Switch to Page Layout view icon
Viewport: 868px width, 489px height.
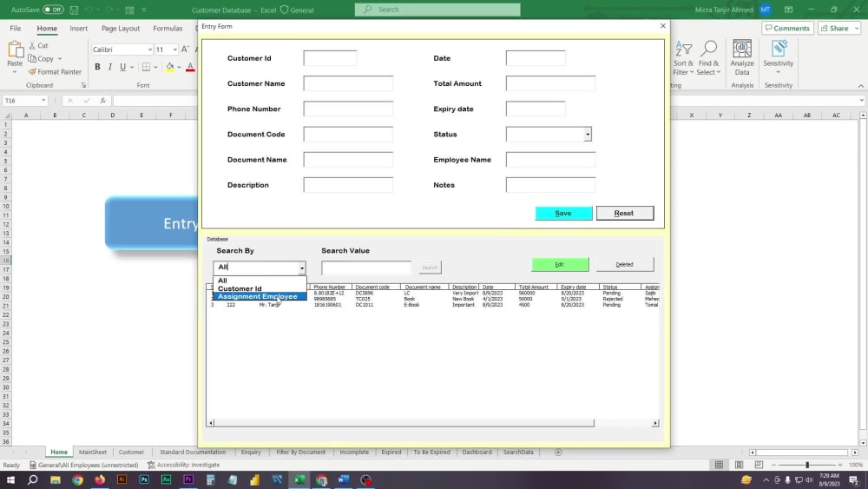[739, 465]
